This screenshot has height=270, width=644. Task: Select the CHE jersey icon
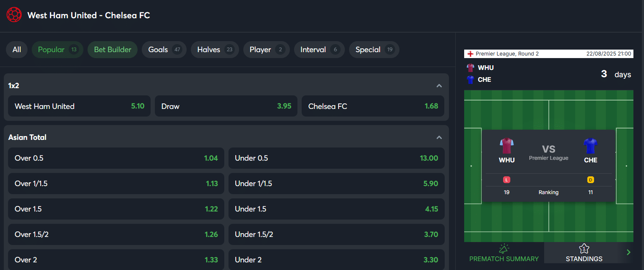(x=590, y=146)
